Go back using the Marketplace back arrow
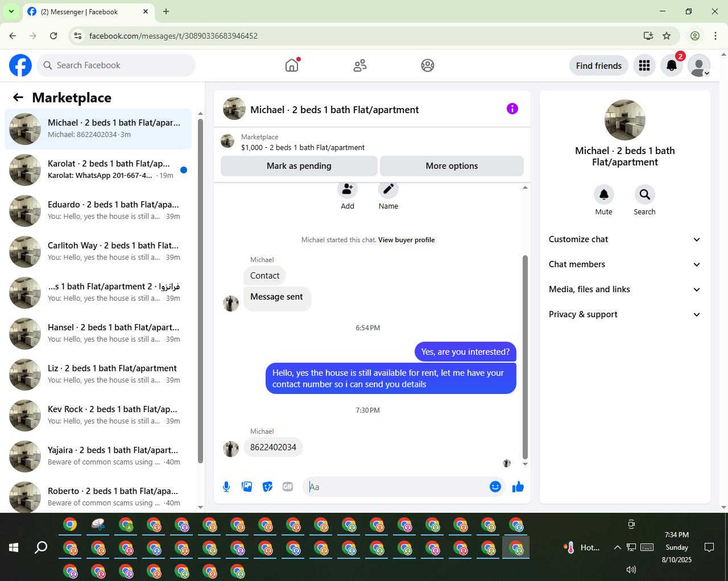The height and width of the screenshot is (581, 728). [x=18, y=98]
